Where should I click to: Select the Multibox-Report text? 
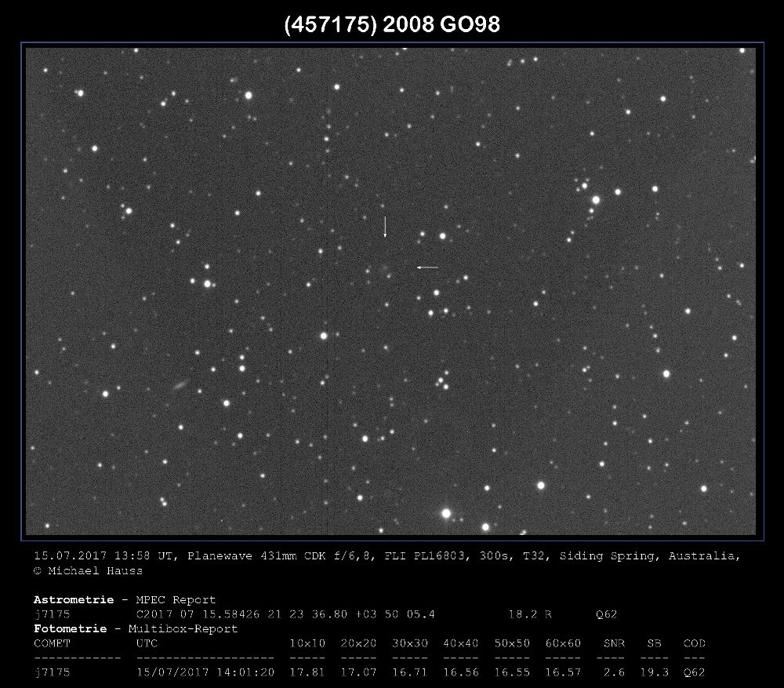click(x=187, y=628)
